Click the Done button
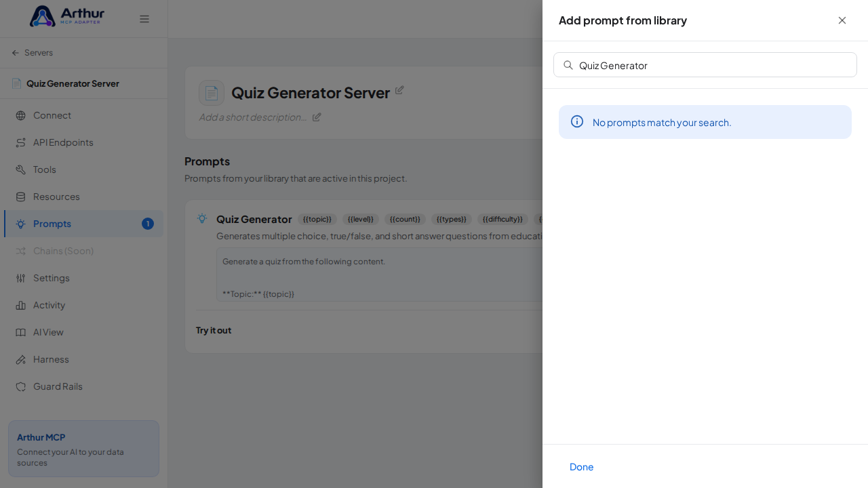 (x=582, y=467)
